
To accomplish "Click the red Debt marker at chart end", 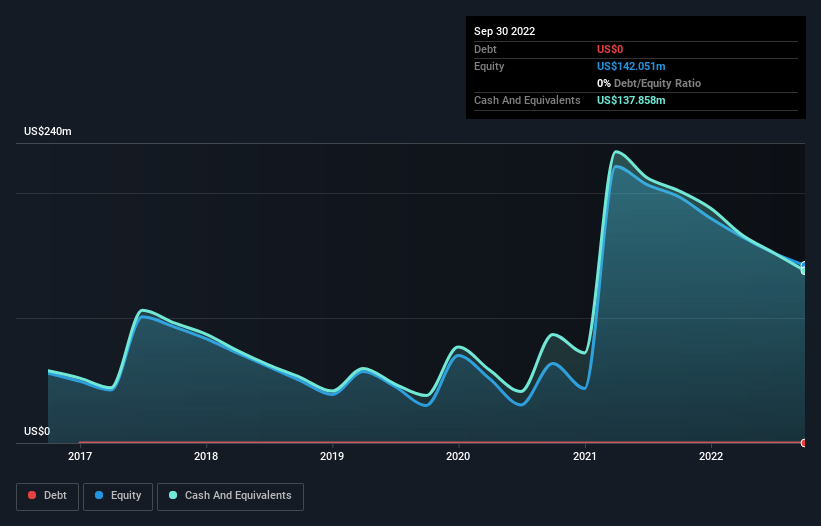I will pyautogui.click(x=804, y=443).
